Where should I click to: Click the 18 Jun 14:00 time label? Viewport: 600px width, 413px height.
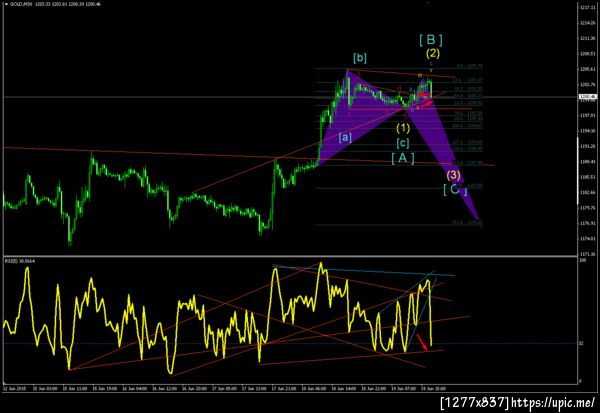coord(344,389)
